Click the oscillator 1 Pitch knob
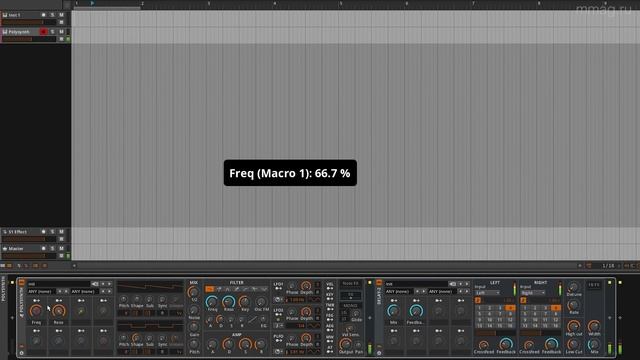 tap(124, 300)
